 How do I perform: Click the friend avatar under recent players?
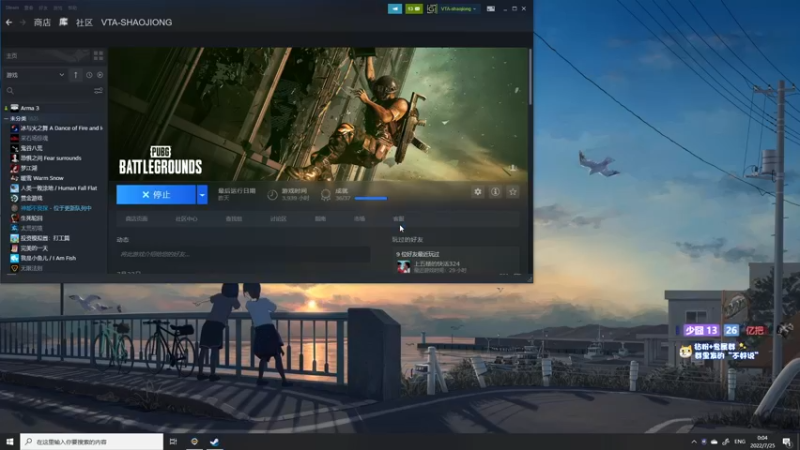click(404, 266)
